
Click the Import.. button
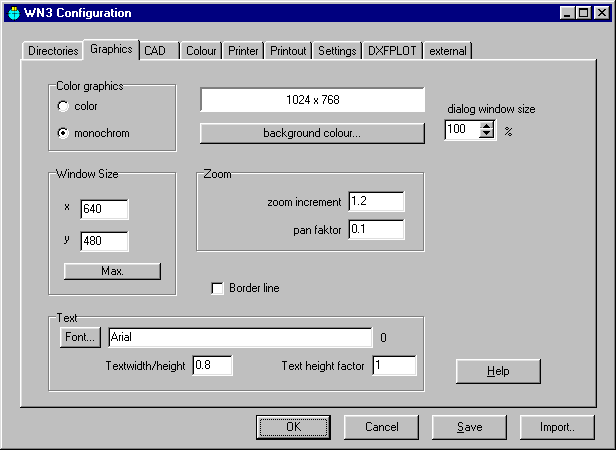(x=557, y=427)
